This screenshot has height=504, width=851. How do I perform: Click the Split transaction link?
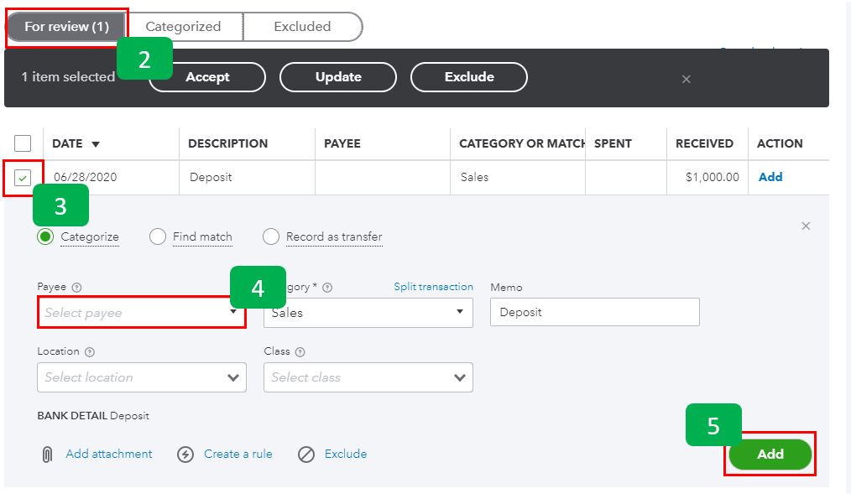point(433,286)
